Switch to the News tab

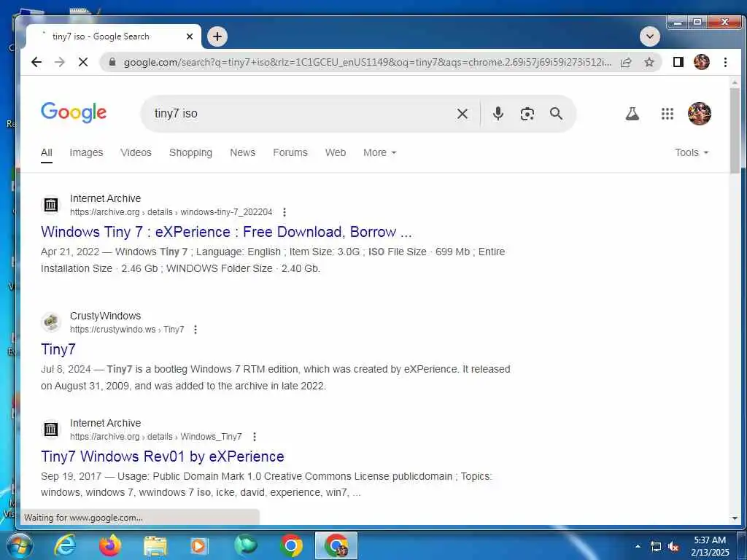242,153
